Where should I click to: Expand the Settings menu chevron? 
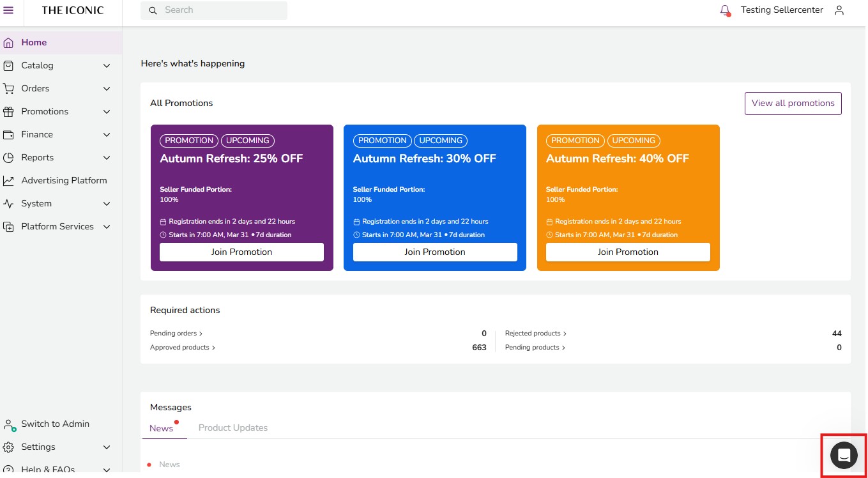(x=107, y=447)
